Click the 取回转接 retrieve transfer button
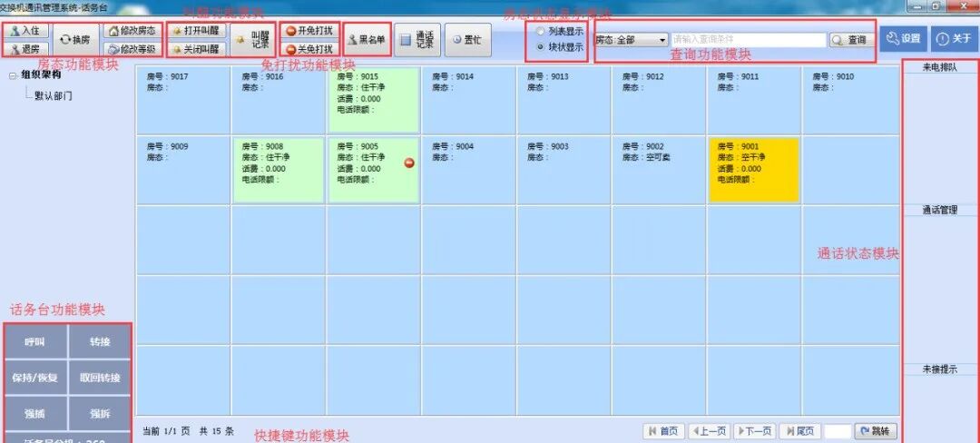The width and height of the screenshot is (980, 443). click(100, 378)
